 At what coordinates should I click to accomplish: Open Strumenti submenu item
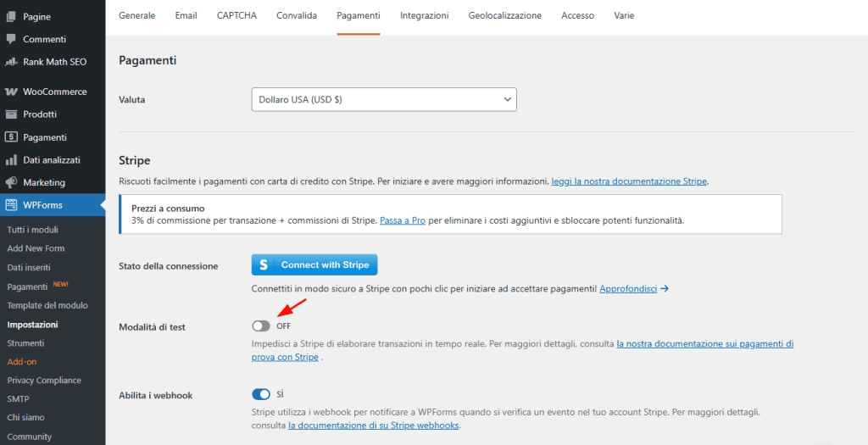pyautogui.click(x=25, y=343)
